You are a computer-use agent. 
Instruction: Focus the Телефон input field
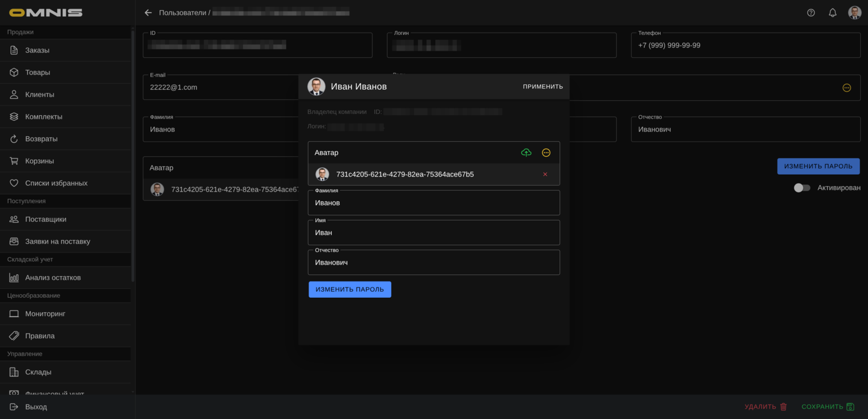pyautogui.click(x=745, y=46)
